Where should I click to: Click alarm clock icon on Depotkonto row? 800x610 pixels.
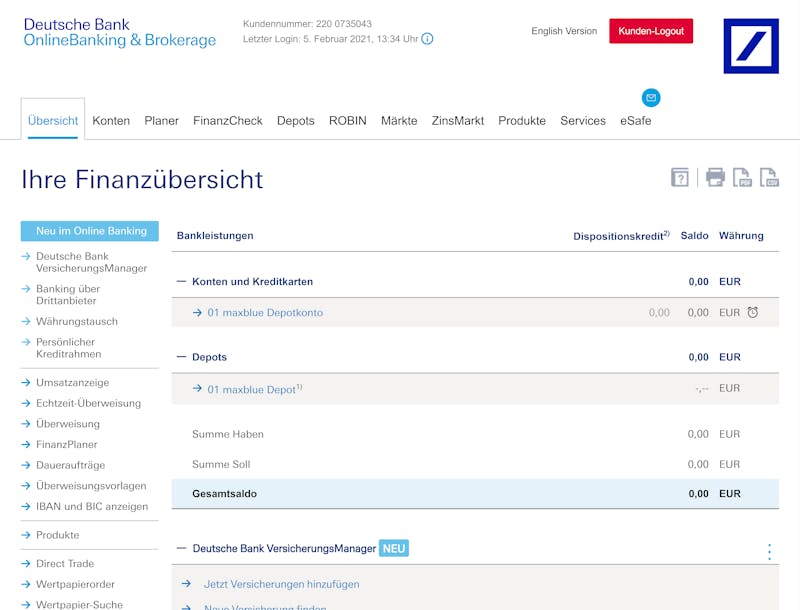tap(753, 312)
